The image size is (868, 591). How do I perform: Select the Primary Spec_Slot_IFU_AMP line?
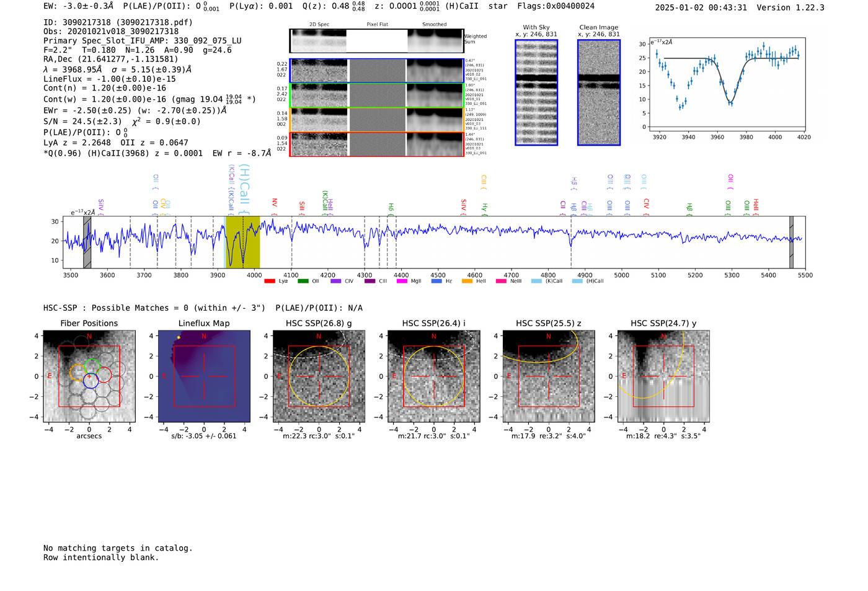pos(143,41)
